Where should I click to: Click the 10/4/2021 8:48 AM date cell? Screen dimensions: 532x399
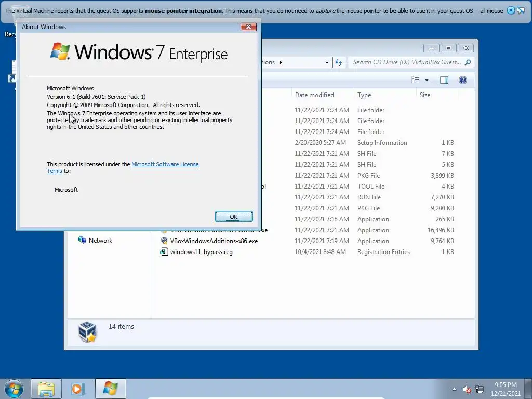click(x=320, y=252)
